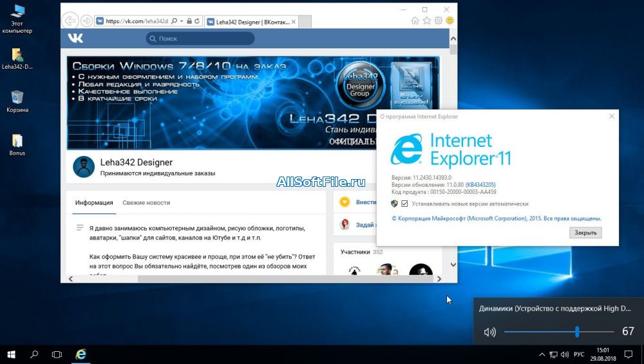Click the Internet Explorer back arrow button
644x364 pixels.
point(70,21)
